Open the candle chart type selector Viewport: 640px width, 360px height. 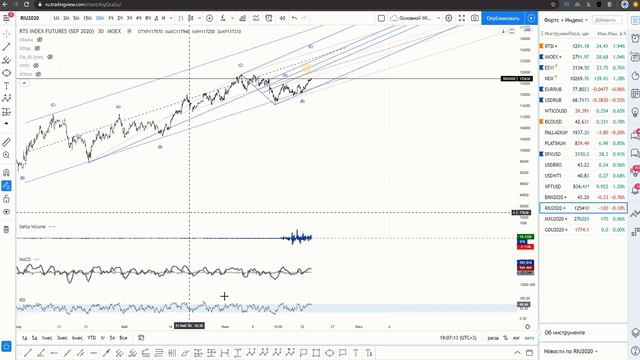[x=191, y=18]
